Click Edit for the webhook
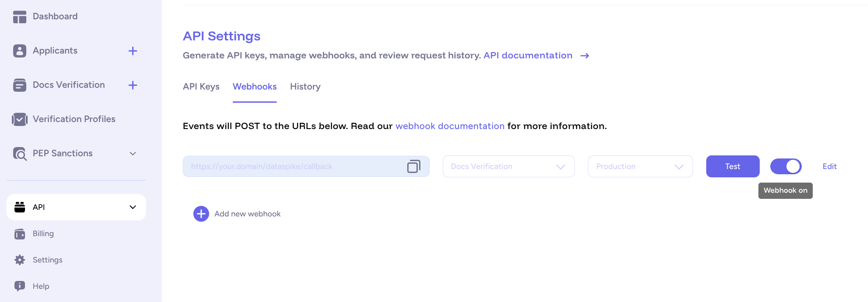Viewport: 868px width, 302px height. (x=830, y=166)
